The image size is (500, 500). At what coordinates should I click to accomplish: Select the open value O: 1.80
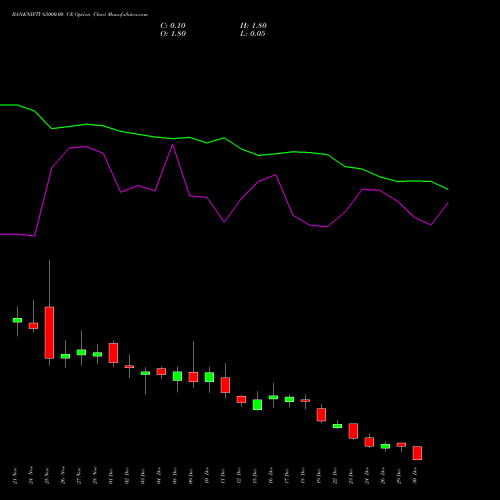coord(173,34)
